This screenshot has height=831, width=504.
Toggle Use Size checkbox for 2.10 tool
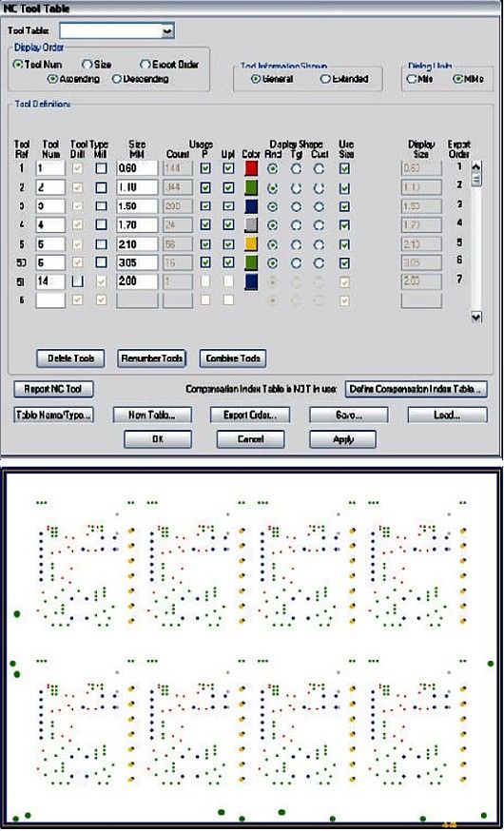point(345,244)
